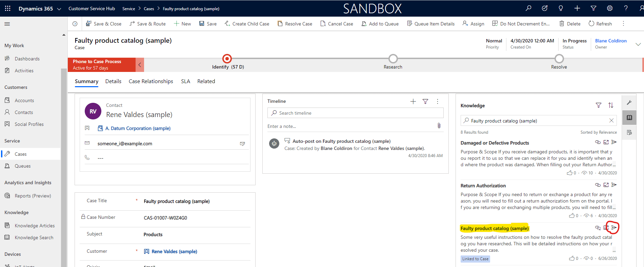644x267 pixels.
Task: Open Blane Coldiron owner link
Action: (x=611, y=41)
